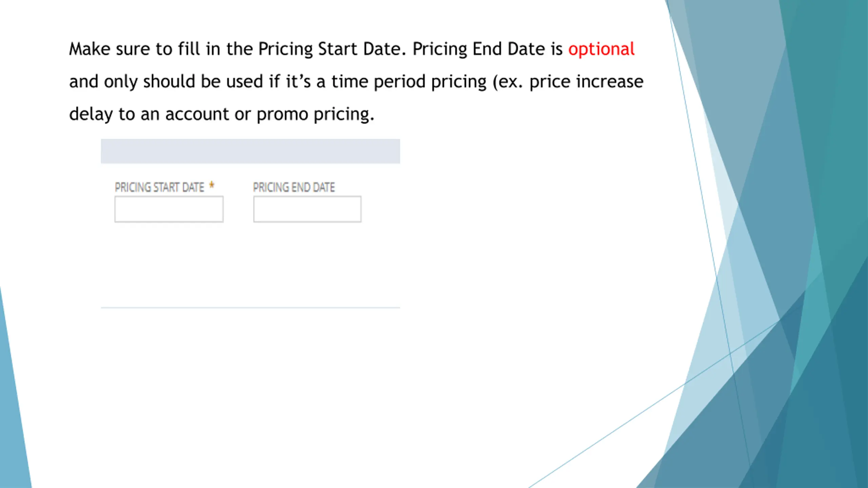Viewport: 868px width, 488px height.
Task: Click "Pricing End Date" in the top sentence
Action: (478, 49)
